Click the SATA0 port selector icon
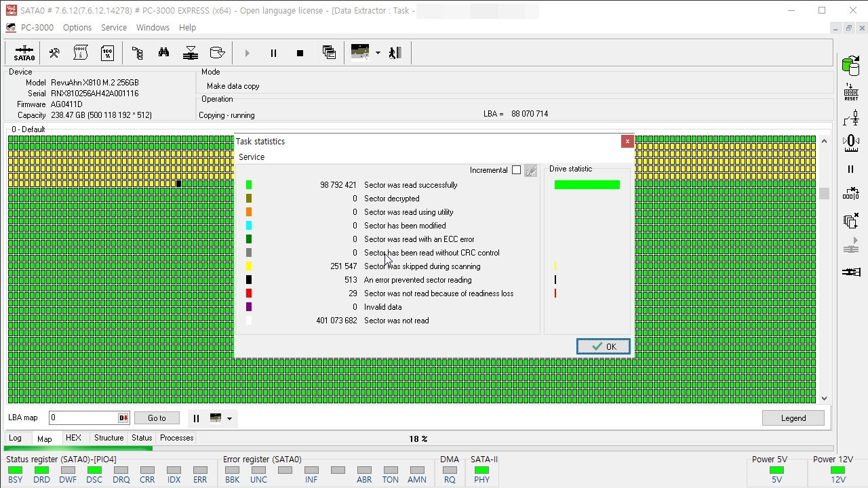 pos(24,53)
